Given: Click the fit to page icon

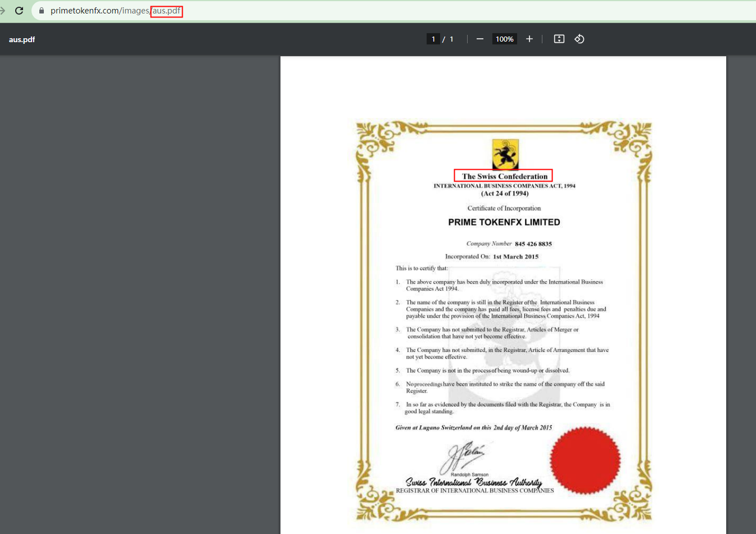Looking at the screenshot, I should (559, 39).
